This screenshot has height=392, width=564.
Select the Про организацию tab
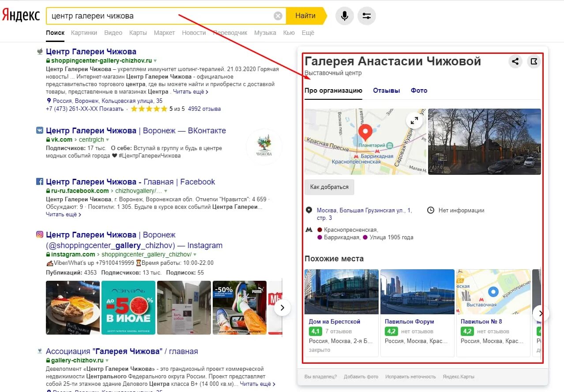333,90
